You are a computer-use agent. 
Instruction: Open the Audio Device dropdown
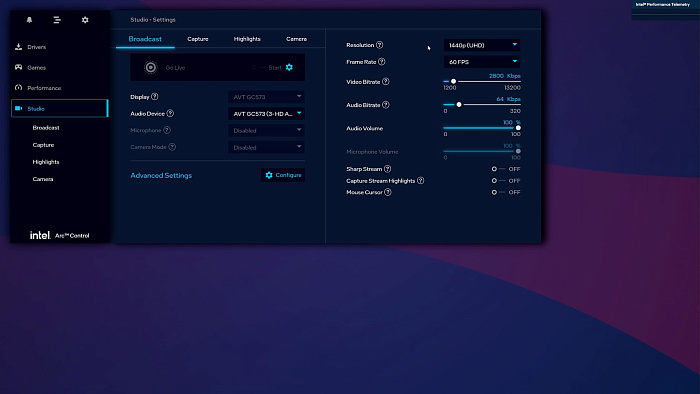click(267, 113)
